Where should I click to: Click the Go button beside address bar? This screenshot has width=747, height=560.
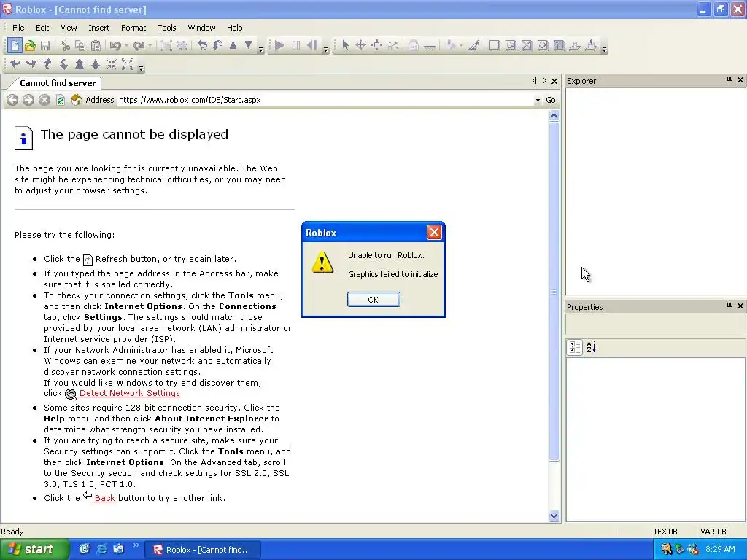[x=551, y=100]
